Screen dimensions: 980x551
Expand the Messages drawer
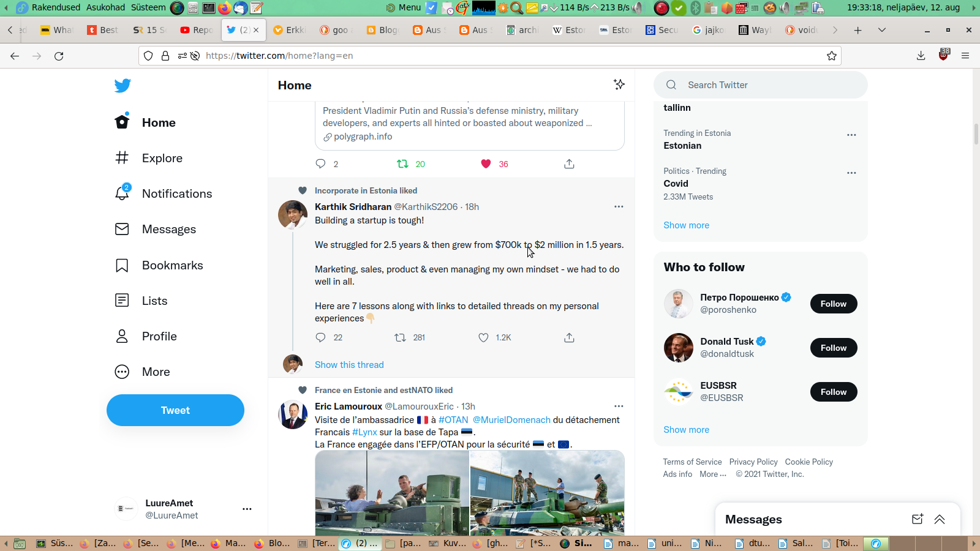940,519
